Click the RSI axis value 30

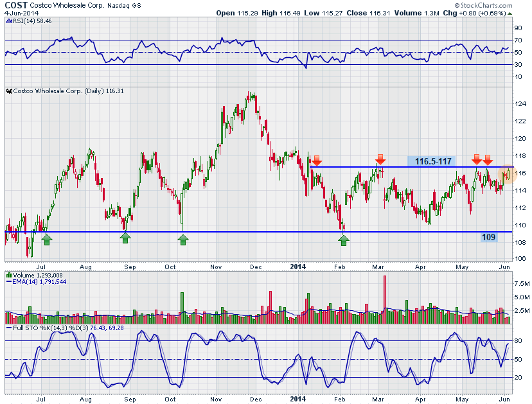[518, 64]
